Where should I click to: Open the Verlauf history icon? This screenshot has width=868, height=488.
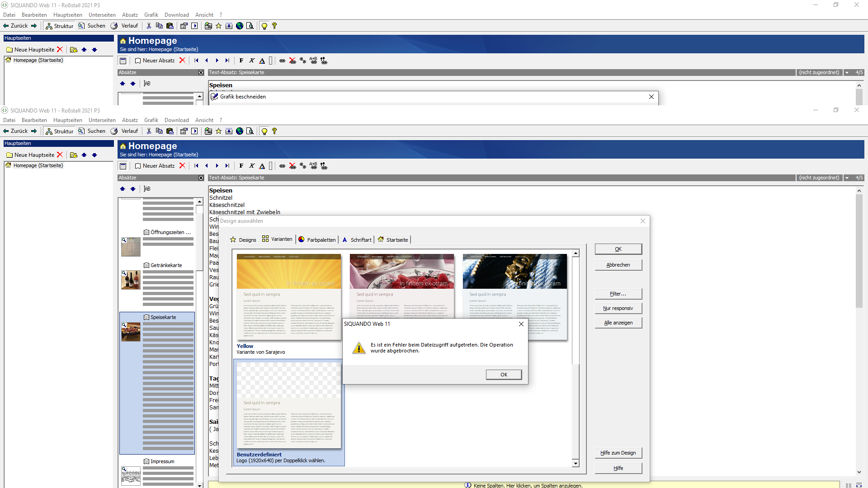point(124,131)
